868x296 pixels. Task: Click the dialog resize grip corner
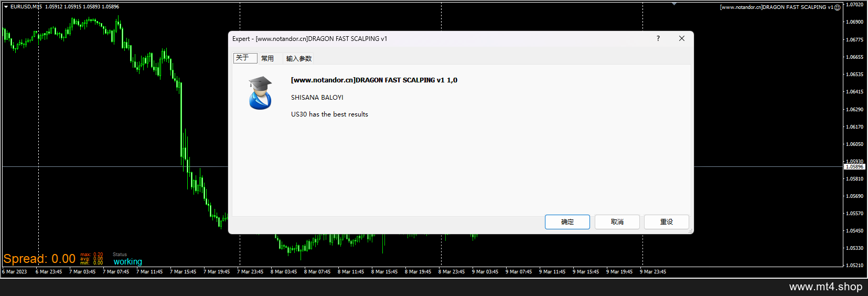690,231
